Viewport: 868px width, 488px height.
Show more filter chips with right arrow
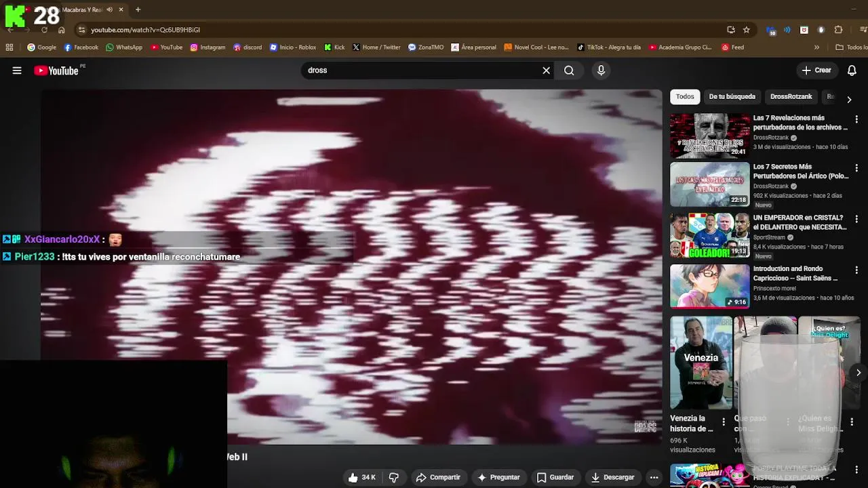848,99
